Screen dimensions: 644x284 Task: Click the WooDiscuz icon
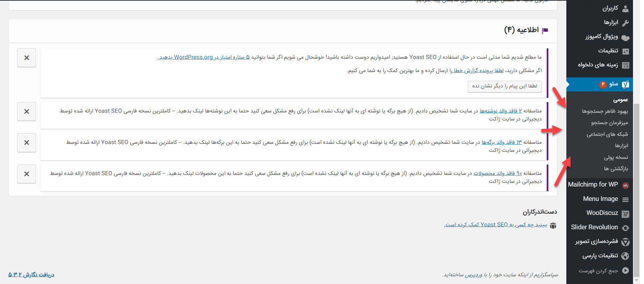pyautogui.click(x=625, y=214)
